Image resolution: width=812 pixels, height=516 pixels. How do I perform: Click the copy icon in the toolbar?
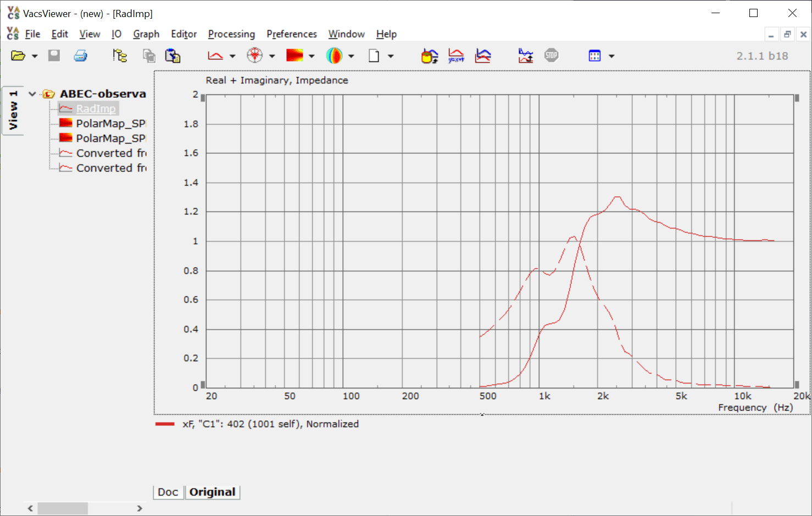pyautogui.click(x=149, y=56)
